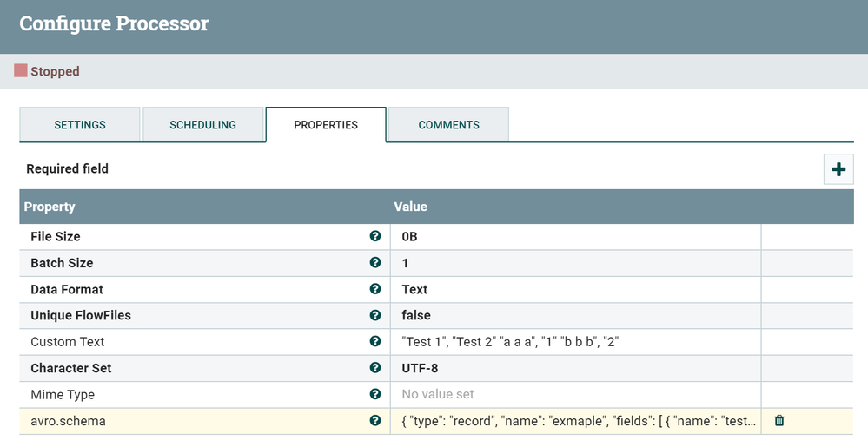Change the Unique FlowFiles value false
868x447 pixels.
[576, 315]
